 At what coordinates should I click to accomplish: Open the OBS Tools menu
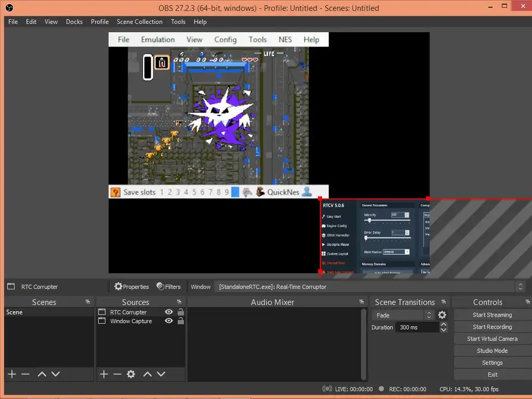[178, 22]
